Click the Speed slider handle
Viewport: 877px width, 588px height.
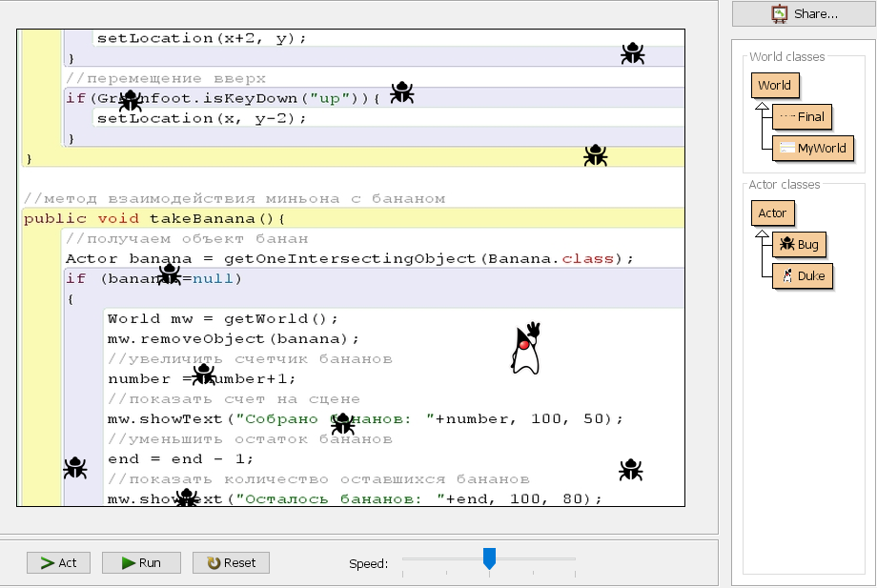[489, 558]
